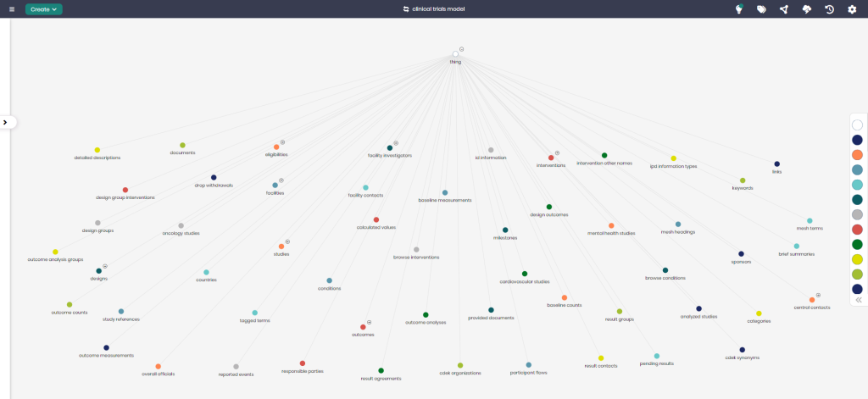Screen dimensions: 868x399
Task: Select the keywords node circle
Action: pyautogui.click(x=743, y=180)
